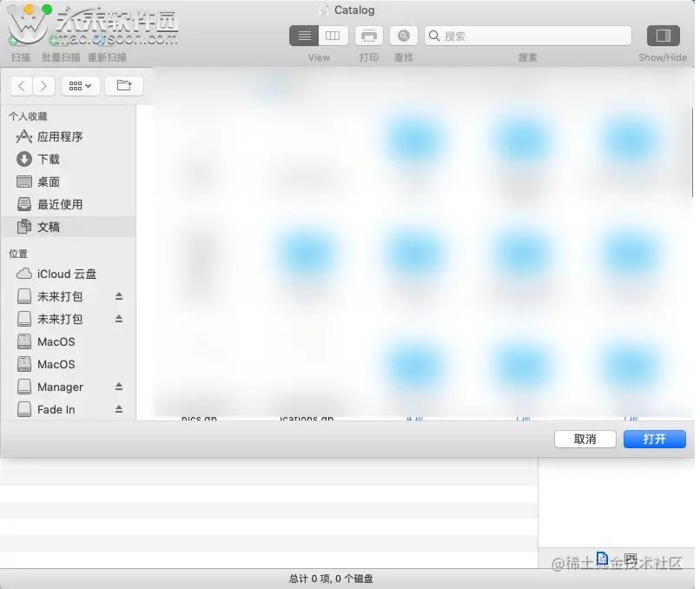Click the 总计 0 项 status text
This screenshot has width=700, height=589.
[x=331, y=579]
